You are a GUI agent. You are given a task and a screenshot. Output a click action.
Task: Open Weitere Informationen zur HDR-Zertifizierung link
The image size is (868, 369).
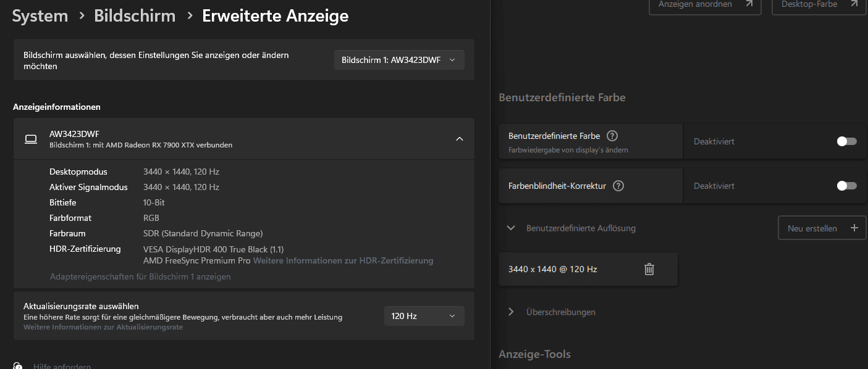pos(343,260)
